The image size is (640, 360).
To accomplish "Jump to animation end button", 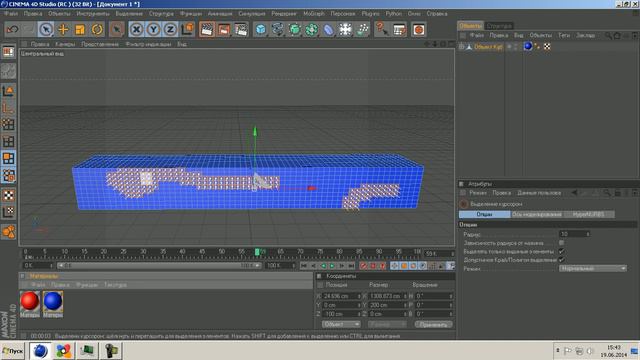I will click(x=351, y=266).
